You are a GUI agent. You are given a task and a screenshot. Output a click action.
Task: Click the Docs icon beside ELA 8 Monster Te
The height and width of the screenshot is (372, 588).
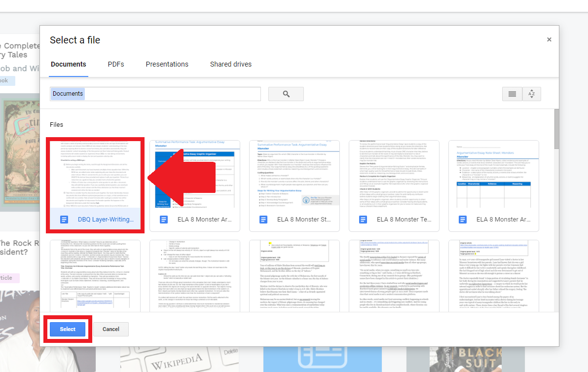(x=363, y=219)
